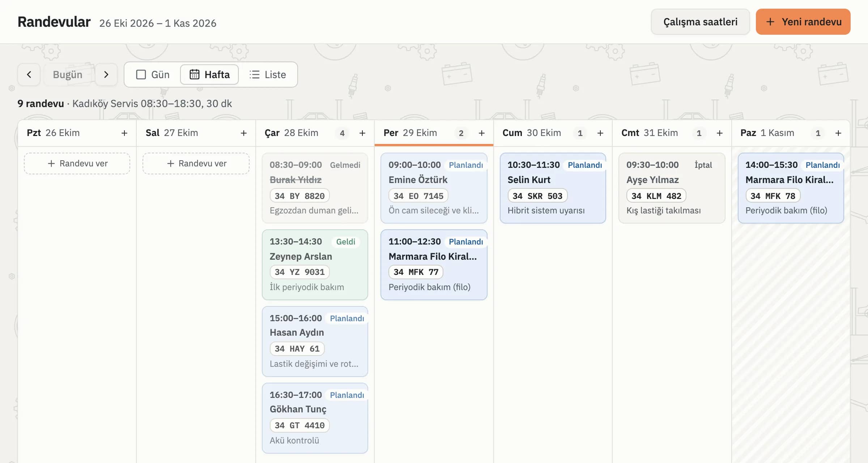Open Selin Kurt 10:30 appointment card

553,188
